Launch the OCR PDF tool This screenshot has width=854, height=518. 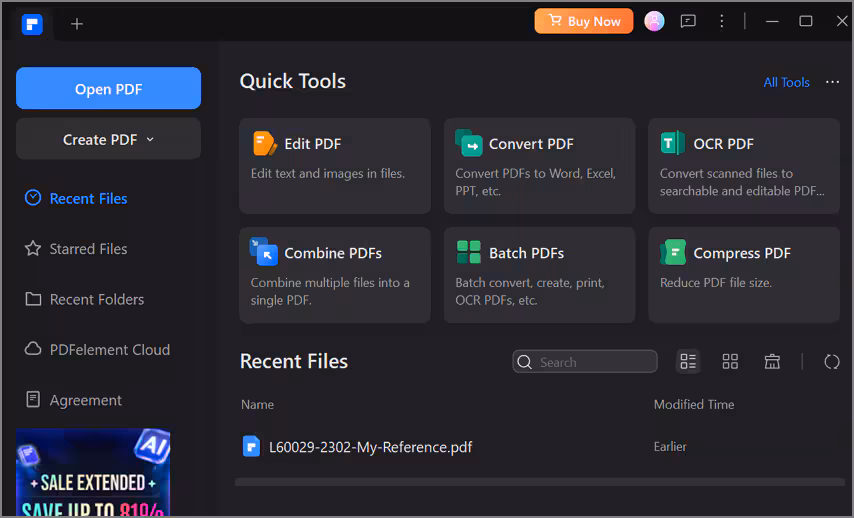pyautogui.click(x=744, y=166)
